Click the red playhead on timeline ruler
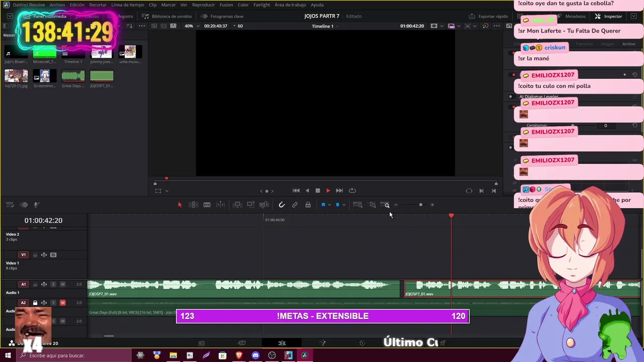Image resolution: width=644 pixels, height=362 pixels. [451, 216]
